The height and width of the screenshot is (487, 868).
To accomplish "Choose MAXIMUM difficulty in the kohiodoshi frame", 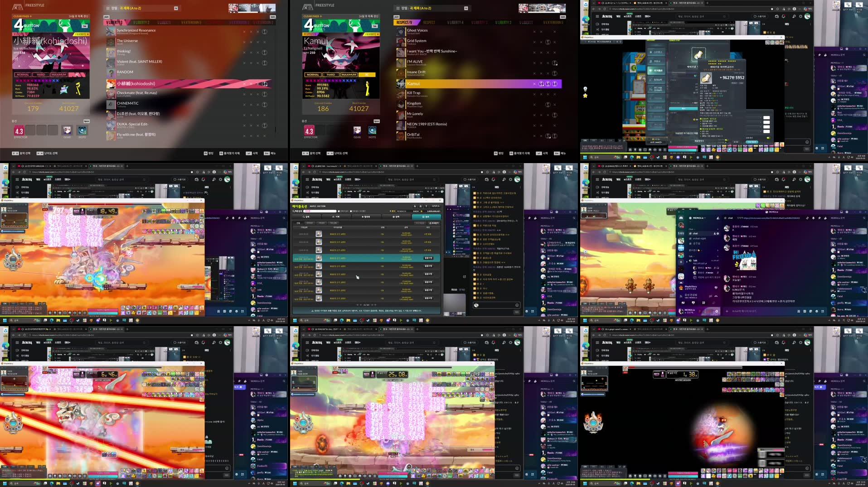I will [59, 75].
